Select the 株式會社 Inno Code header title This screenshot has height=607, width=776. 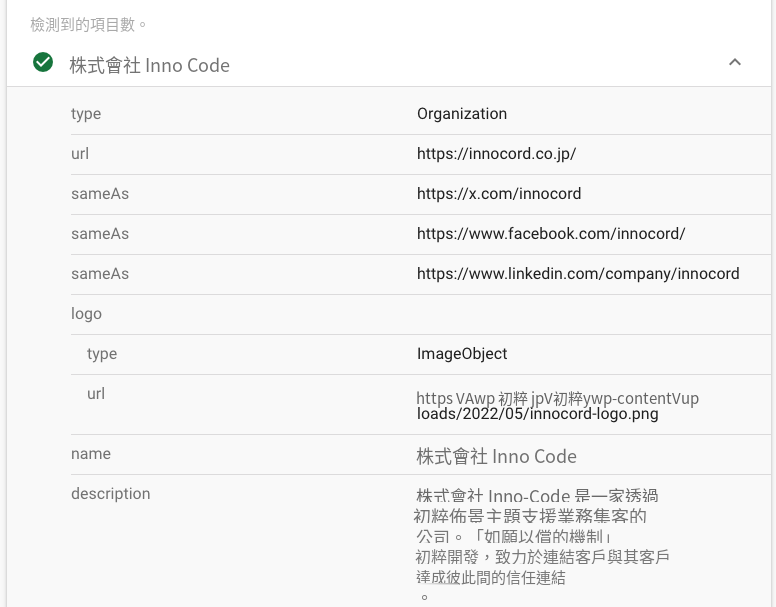149,65
